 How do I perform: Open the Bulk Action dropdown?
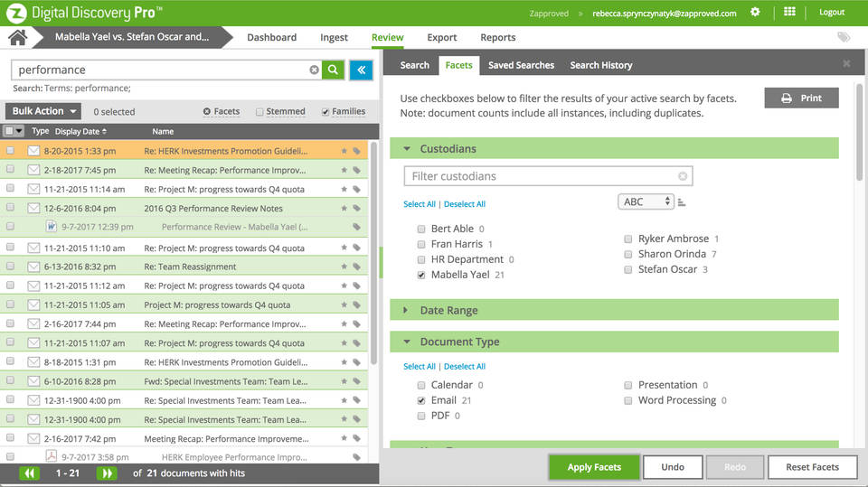click(x=43, y=111)
